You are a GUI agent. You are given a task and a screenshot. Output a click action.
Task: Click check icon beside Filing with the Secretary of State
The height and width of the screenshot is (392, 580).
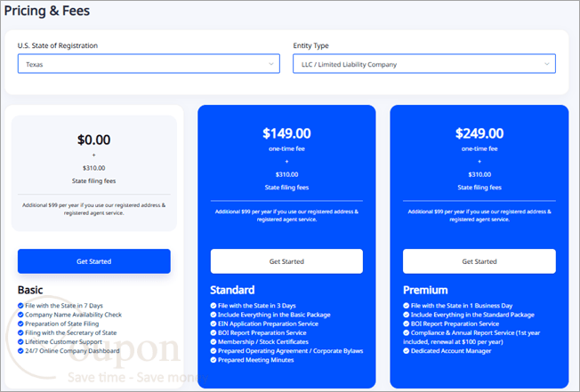pos(20,332)
